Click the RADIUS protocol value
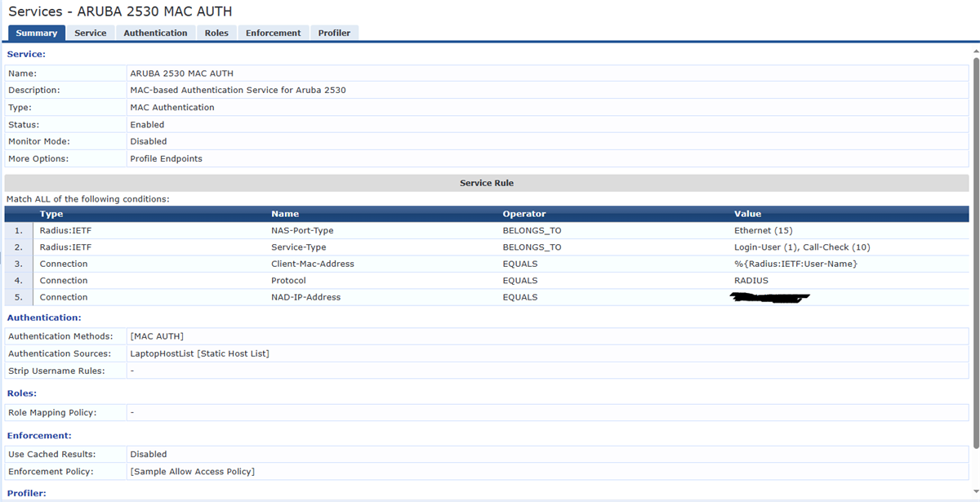Image resolution: width=980 pixels, height=502 pixels. point(751,281)
